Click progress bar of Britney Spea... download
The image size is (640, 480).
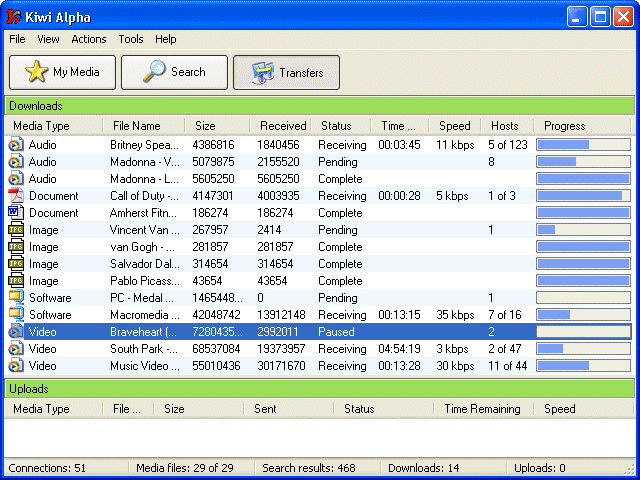coord(583,144)
